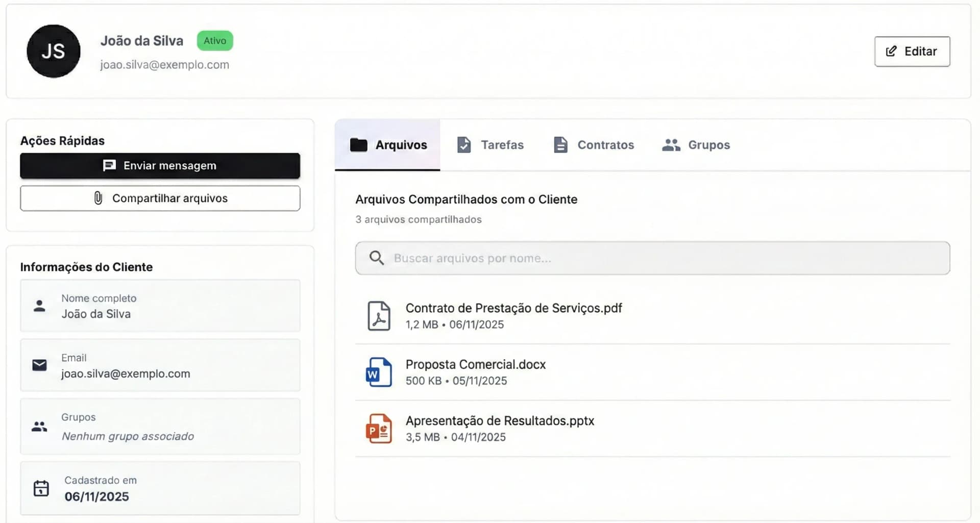980x523 pixels.
Task: Click the document icon beside Contratos
Action: (560, 145)
